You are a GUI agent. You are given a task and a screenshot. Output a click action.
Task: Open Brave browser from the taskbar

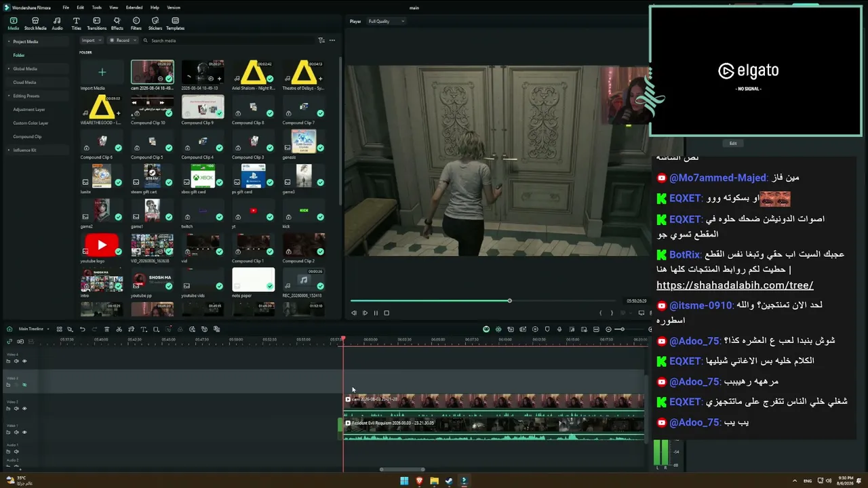coord(419,481)
